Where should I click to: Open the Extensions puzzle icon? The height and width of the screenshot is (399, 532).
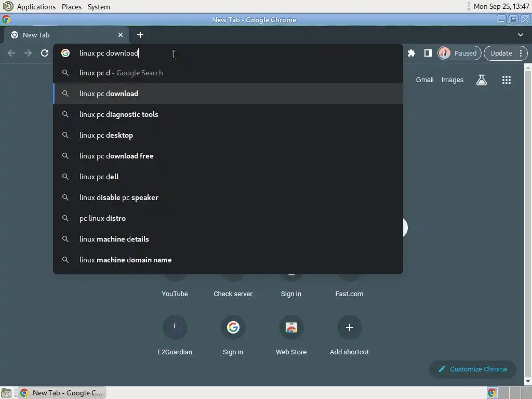pos(411,54)
